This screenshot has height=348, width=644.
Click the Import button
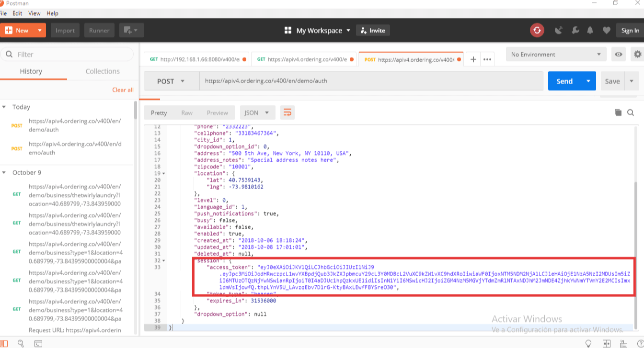pyautogui.click(x=65, y=30)
